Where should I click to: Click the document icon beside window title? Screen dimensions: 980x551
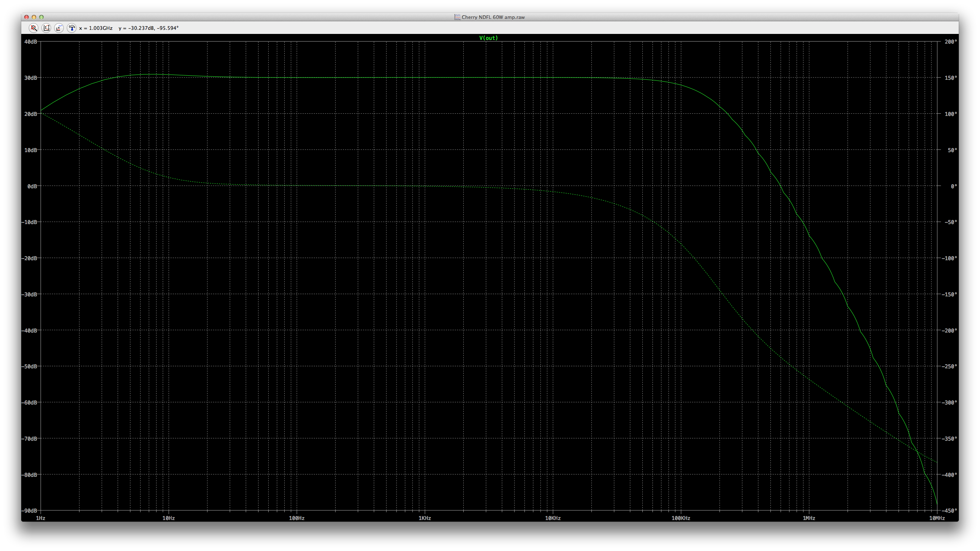457,17
